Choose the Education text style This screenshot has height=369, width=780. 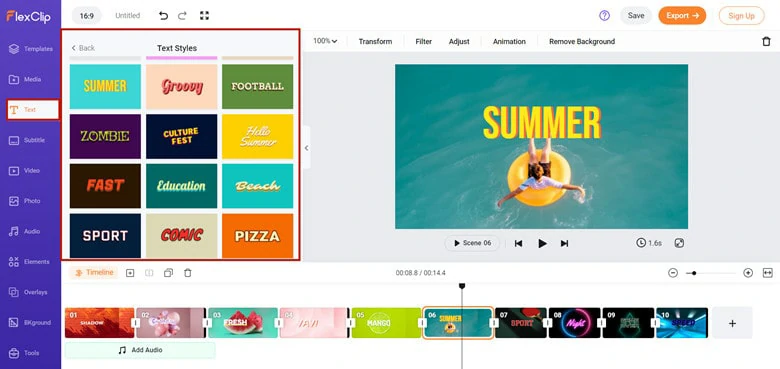tap(182, 186)
